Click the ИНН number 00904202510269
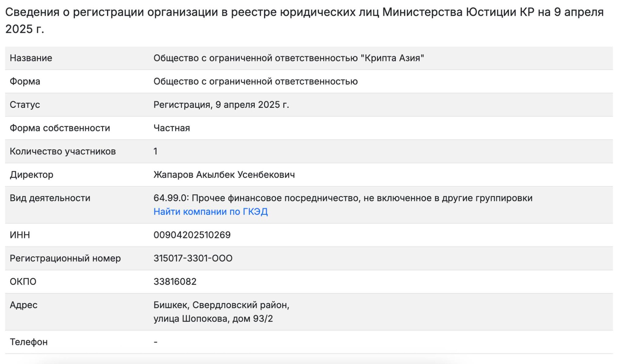The height and width of the screenshot is (364, 626). pos(192,235)
